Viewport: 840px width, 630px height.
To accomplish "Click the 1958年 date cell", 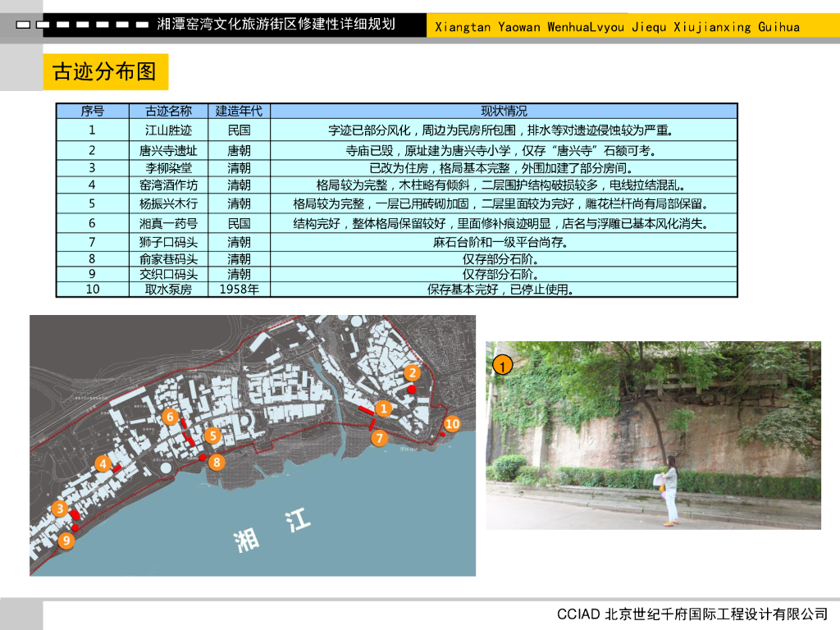I will coord(239,289).
